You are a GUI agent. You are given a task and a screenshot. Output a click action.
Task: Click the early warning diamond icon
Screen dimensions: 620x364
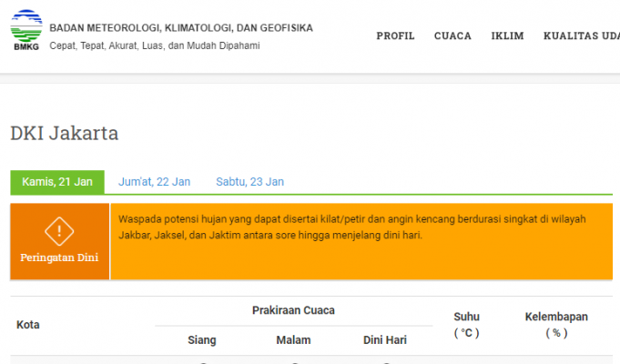59,231
